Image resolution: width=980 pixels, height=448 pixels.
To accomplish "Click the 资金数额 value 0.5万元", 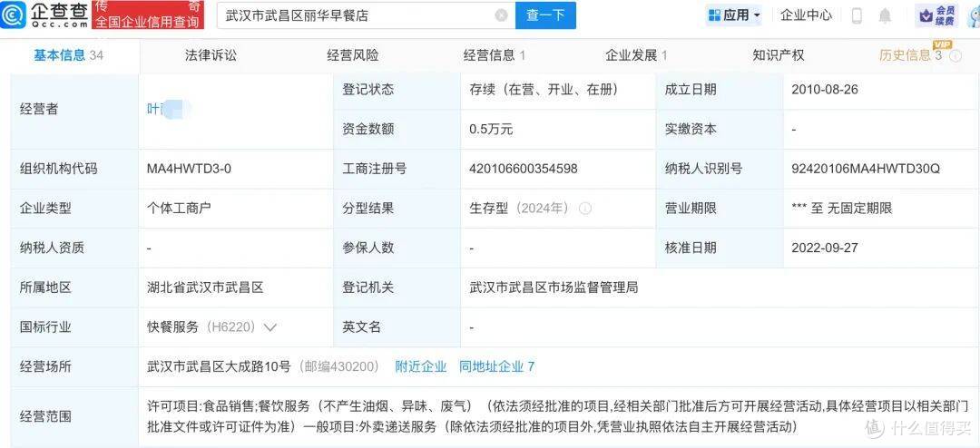I will coord(491,130).
